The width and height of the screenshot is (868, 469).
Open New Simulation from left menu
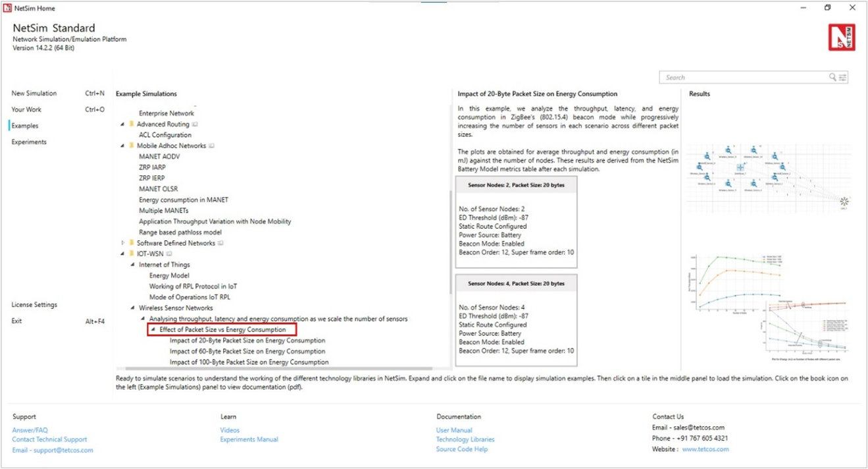(x=34, y=94)
